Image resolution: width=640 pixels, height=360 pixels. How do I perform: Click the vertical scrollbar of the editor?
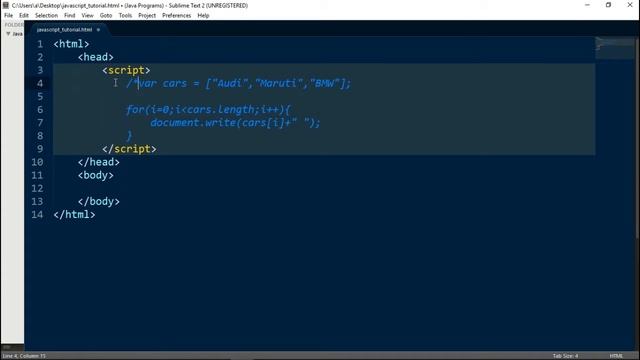(x=637, y=137)
